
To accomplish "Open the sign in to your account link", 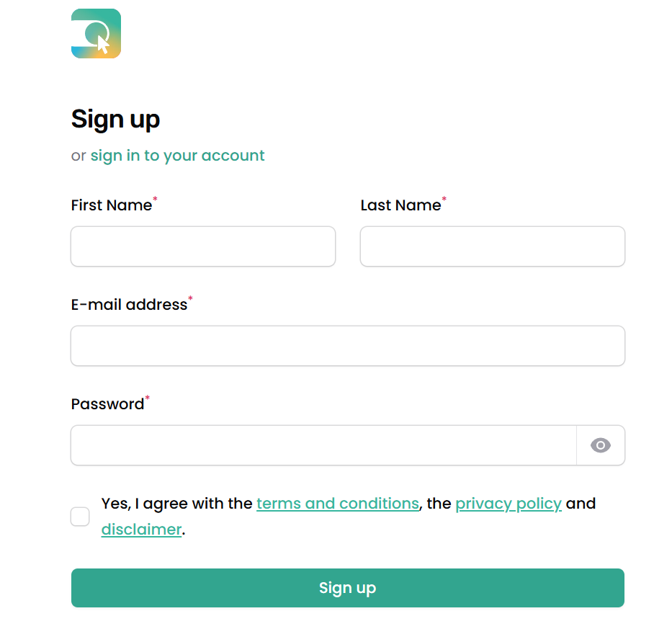I will 177,156.
